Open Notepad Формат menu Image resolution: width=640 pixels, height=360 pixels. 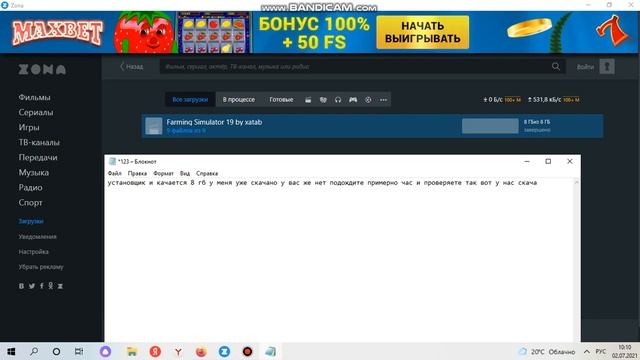click(x=163, y=173)
